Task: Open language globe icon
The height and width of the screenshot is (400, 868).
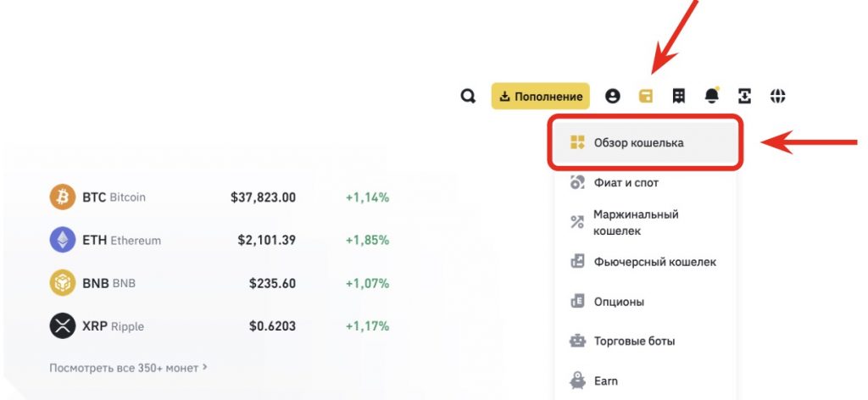Action: pyautogui.click(x=777, y=97)
